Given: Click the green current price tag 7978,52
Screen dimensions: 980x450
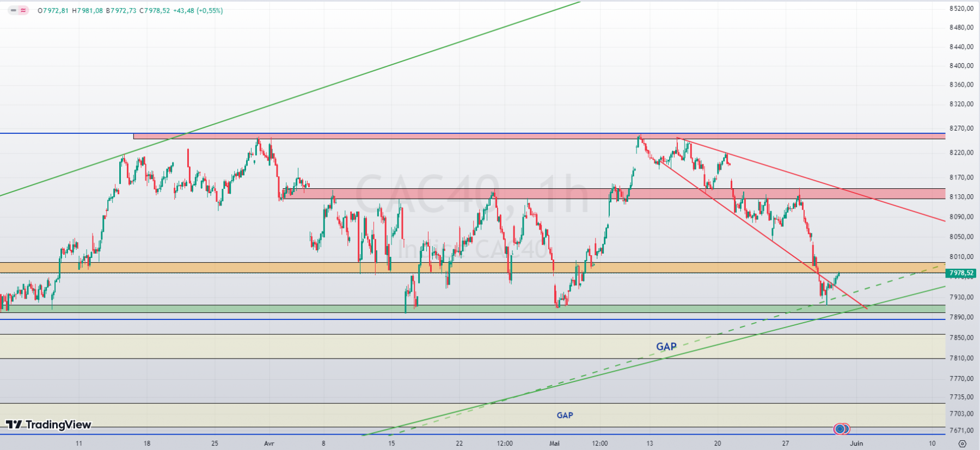Looking at the screenshot, I should coord(961,273).
